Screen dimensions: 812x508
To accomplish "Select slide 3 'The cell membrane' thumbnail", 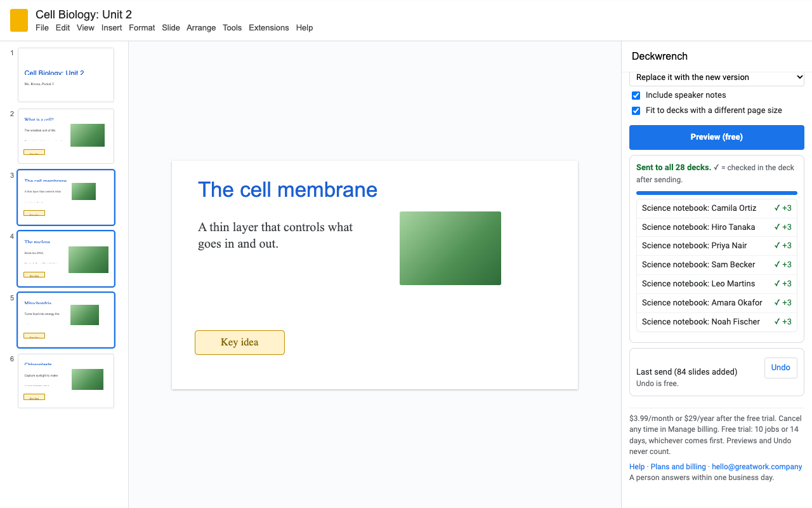I will tap(66, 197).
